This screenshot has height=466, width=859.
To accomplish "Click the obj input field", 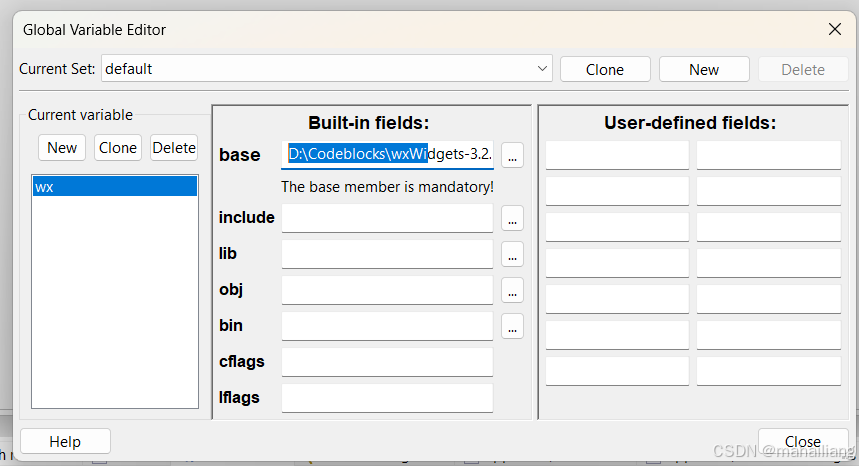I will [x=387, y=290].
